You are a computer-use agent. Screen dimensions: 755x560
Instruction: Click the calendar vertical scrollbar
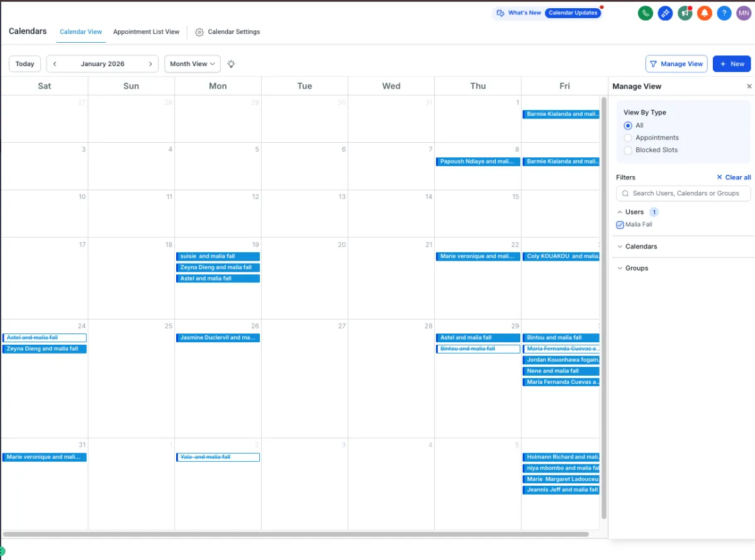(604, 308)
